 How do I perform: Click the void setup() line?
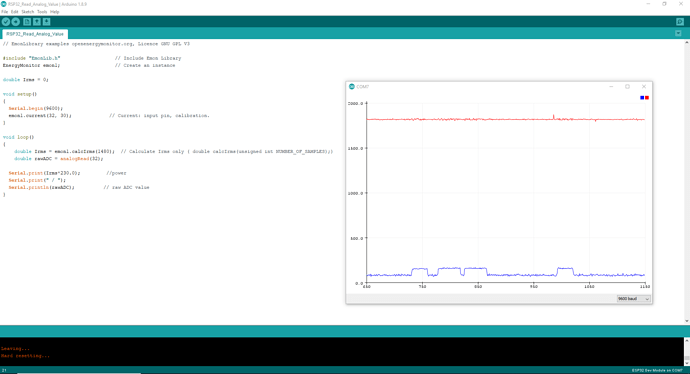[x=20, y=94]
